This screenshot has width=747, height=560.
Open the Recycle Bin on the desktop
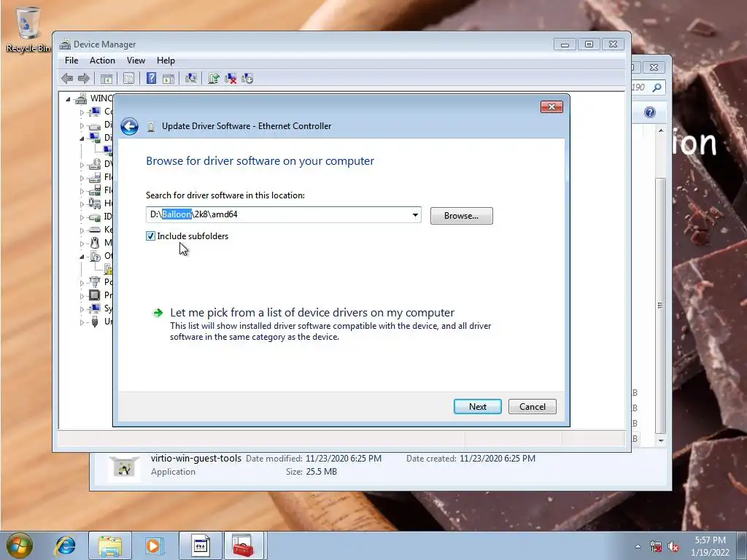point(28,28)
